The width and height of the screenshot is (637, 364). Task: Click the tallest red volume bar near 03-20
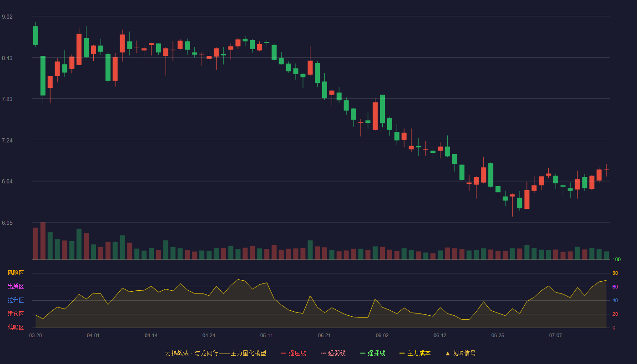(43, 241)
